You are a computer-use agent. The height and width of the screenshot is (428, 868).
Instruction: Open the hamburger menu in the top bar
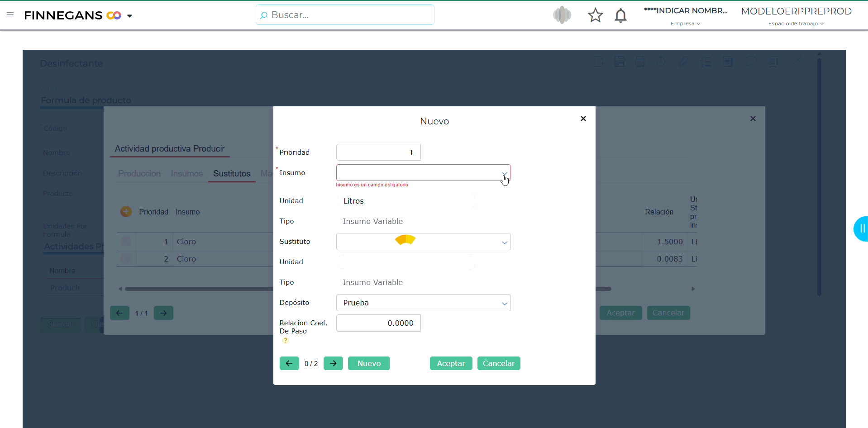click(10, 15)
